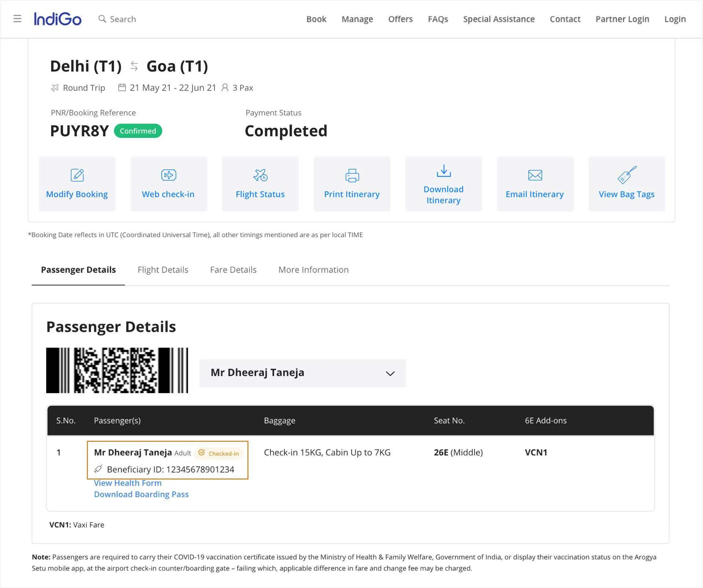Click the calendar icon beside travel dates
The width and height of the screenshot is (703, 588).
[122, 88]
